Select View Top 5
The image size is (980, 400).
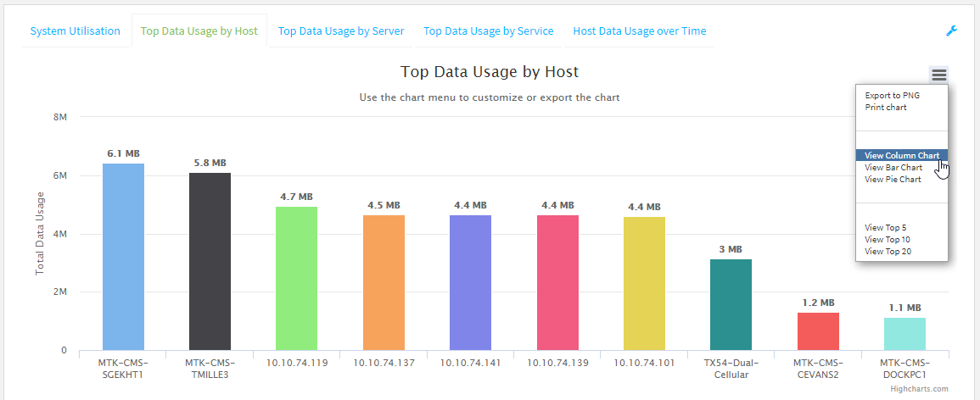[x=886, y=227]
